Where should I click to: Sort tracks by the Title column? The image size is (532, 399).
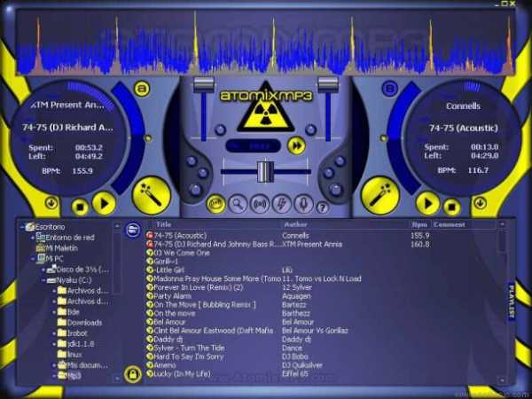coord(163,224)
